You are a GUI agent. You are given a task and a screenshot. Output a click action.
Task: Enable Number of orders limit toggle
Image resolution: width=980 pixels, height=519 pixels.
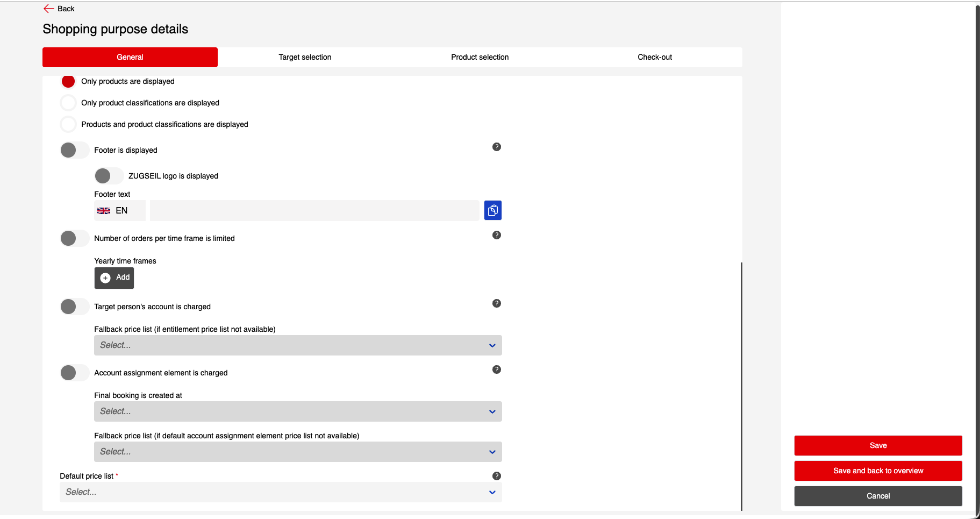(x=74, y=239)
